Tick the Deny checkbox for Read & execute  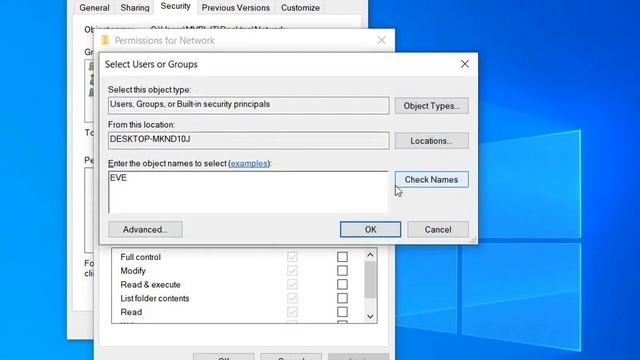coord(342,284)
